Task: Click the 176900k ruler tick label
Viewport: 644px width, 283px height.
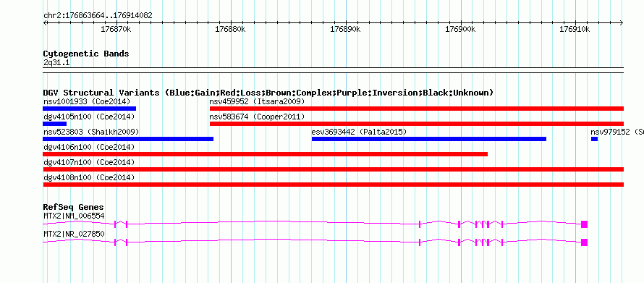Action: [460, 30]
